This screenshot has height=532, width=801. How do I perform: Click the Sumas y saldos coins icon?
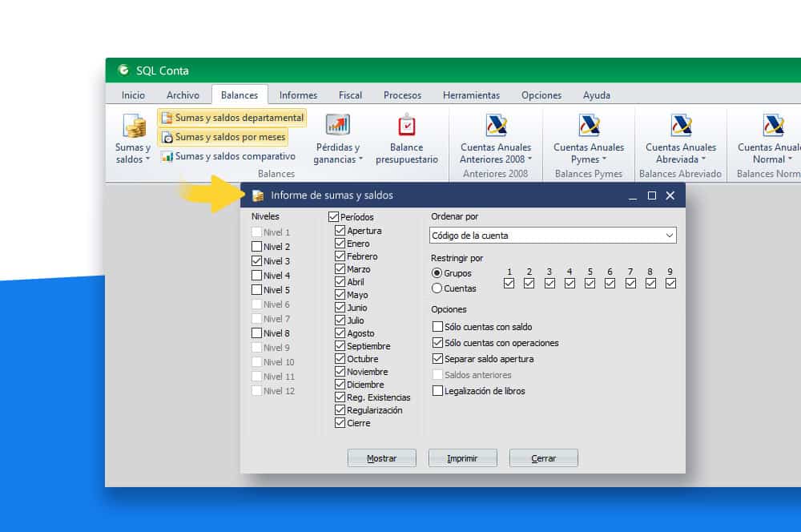[133, 126]
